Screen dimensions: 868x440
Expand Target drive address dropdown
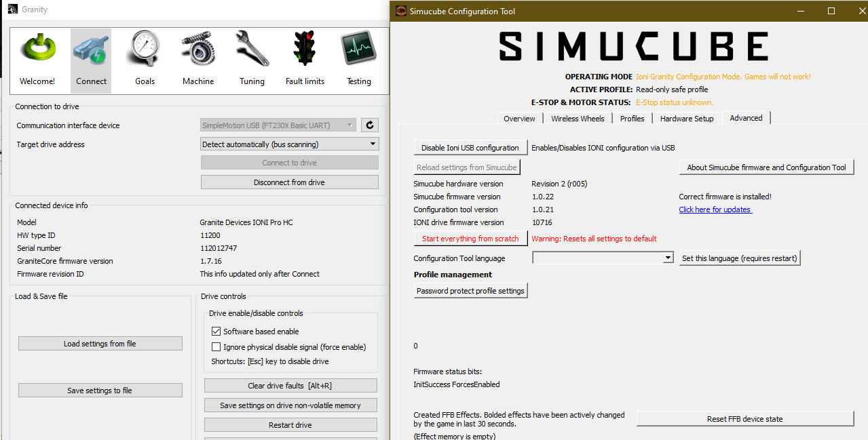pyautogui.click(x=290, y=144)
